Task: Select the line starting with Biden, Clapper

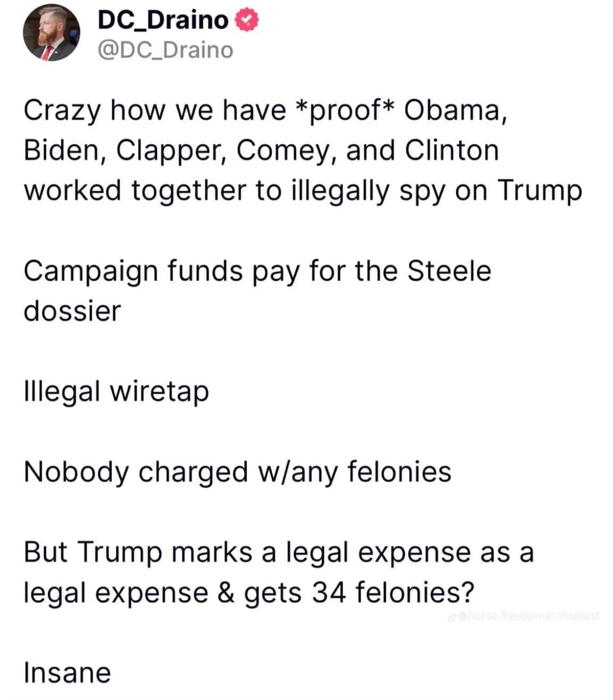Action: point(261,150)
